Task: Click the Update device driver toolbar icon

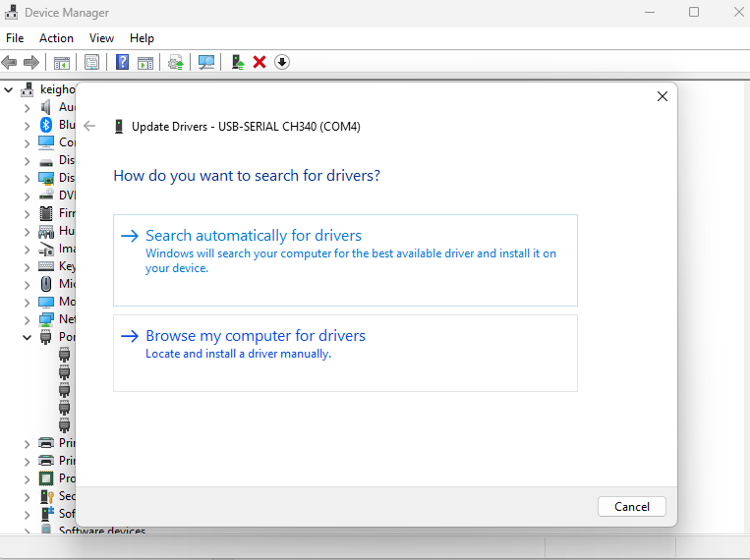Action: tap(176, 62)
